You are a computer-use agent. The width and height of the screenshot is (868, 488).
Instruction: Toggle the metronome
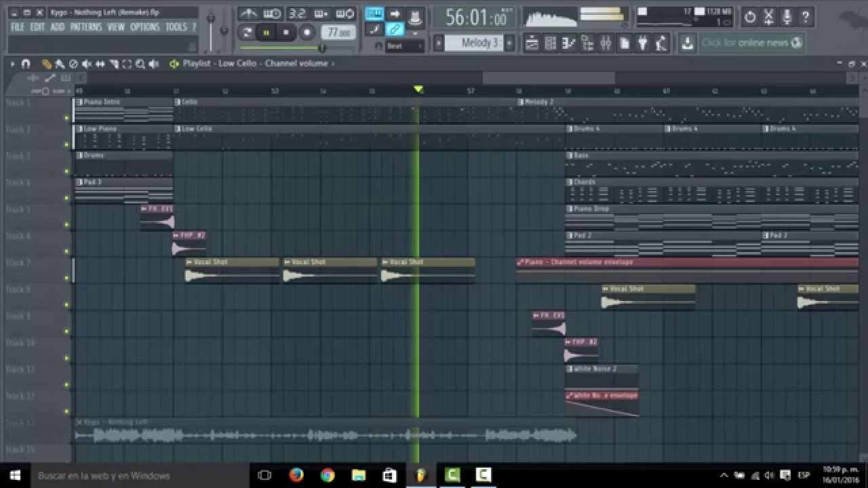(249, 14)
